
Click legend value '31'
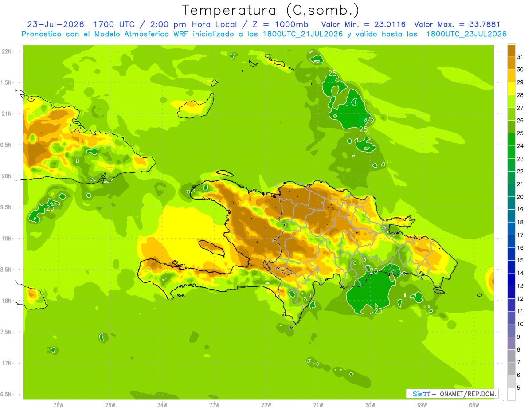[520, 57]
